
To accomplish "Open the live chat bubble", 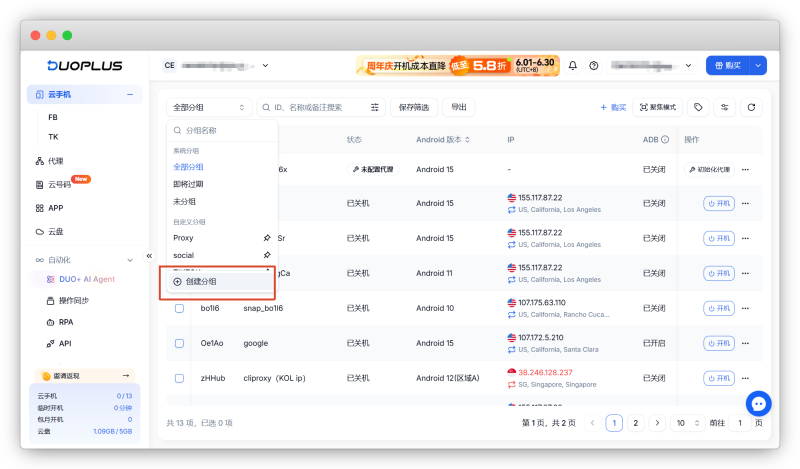I will [758, 404].
